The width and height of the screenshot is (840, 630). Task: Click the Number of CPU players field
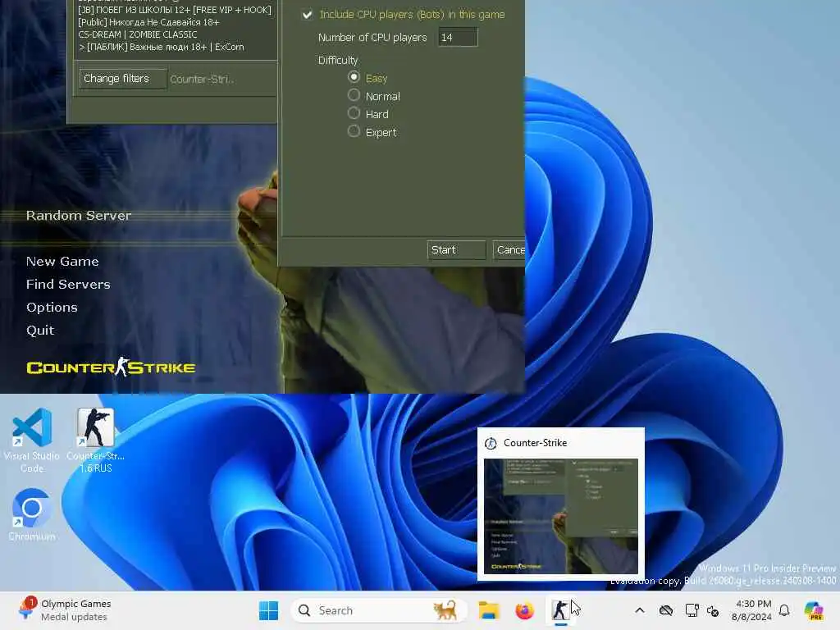[x=458, y=37]
